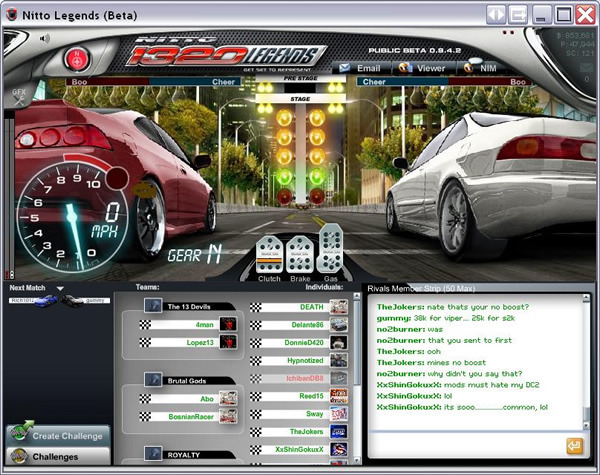Open the Challenges button

pos(58,456)
